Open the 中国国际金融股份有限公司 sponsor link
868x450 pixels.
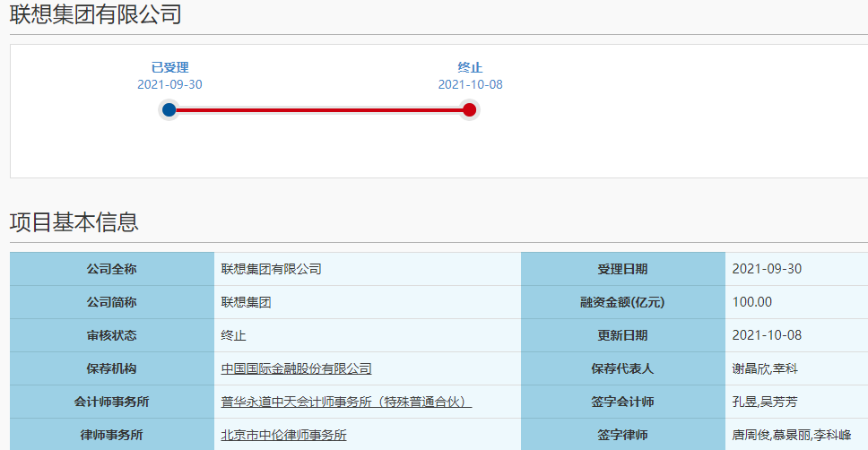(296, 368)
